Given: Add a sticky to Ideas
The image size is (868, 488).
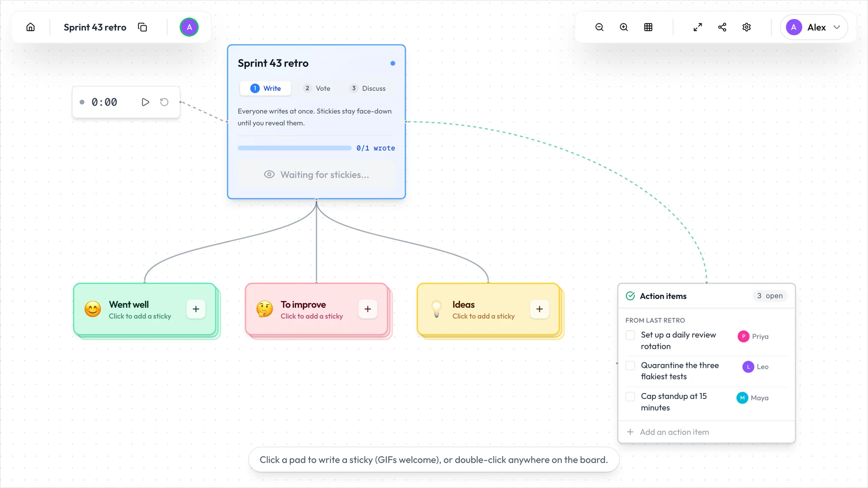Looking at the screenshot, I should click(x=539, y=309).
